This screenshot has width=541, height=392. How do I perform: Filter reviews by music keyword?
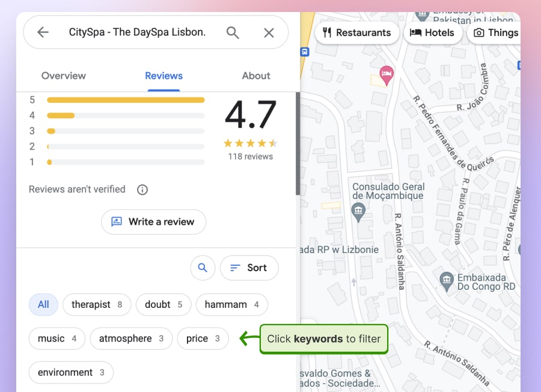pos(57,338)
